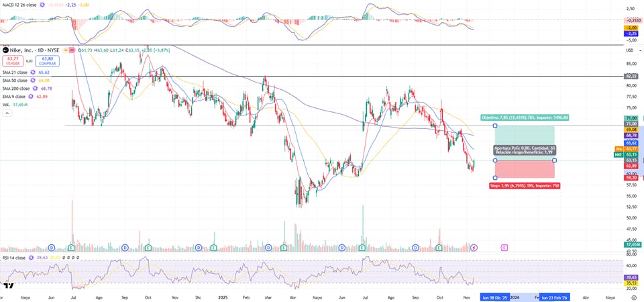Screen dimensions: 644x302
Task: Grab the stop-level handle below the red zone
Action: click(x=495, y=178)
